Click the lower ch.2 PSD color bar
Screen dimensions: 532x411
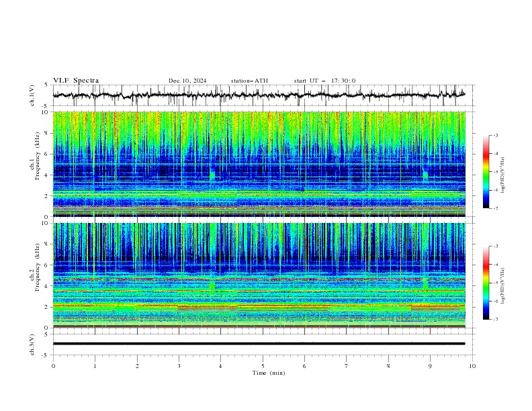tap(486, 283)
